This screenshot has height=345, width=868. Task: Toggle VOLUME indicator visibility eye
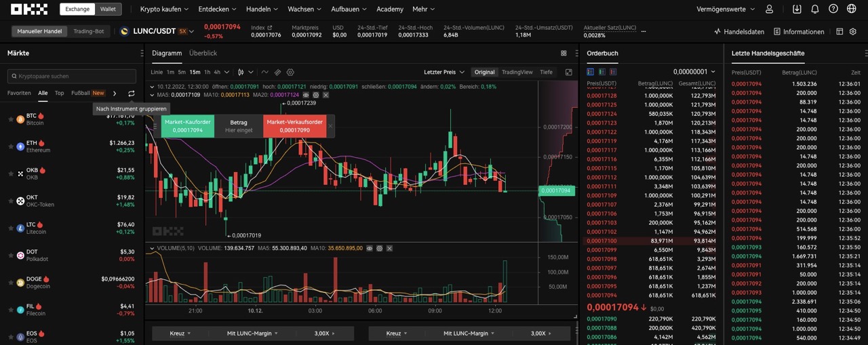[x=370, y=248]
